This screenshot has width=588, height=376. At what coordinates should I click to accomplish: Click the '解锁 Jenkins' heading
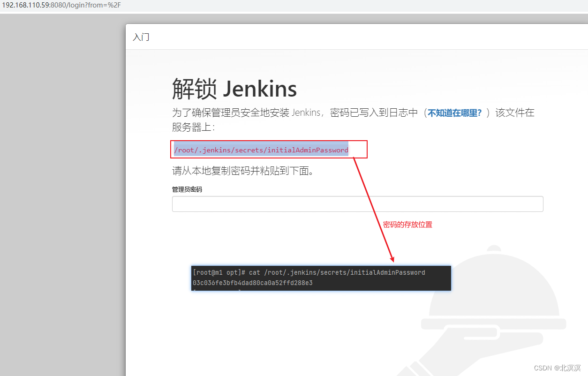[x=234, y=88]
